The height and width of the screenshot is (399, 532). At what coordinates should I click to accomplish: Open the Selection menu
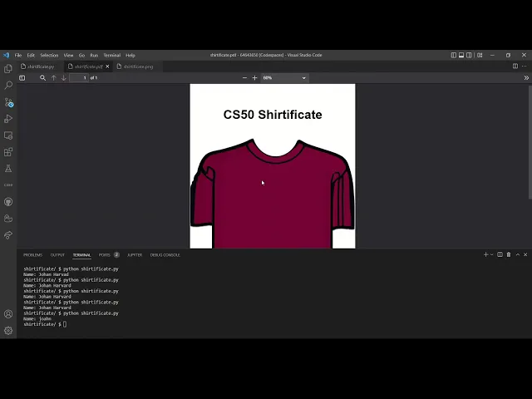(x=49, y=55)
